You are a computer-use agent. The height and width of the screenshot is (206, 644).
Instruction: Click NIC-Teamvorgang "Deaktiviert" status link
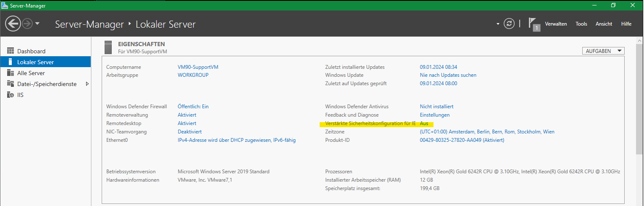tap(189, 132)
